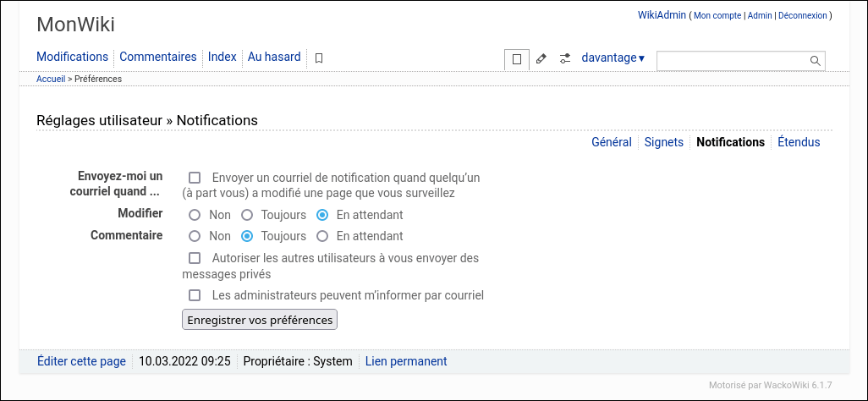Expand the davantage dropdown menu
868x401 pixels.
point(613,58)
